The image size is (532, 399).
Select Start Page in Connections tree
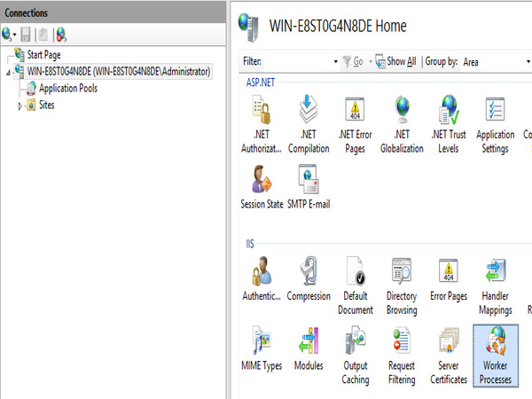[43, 55]
